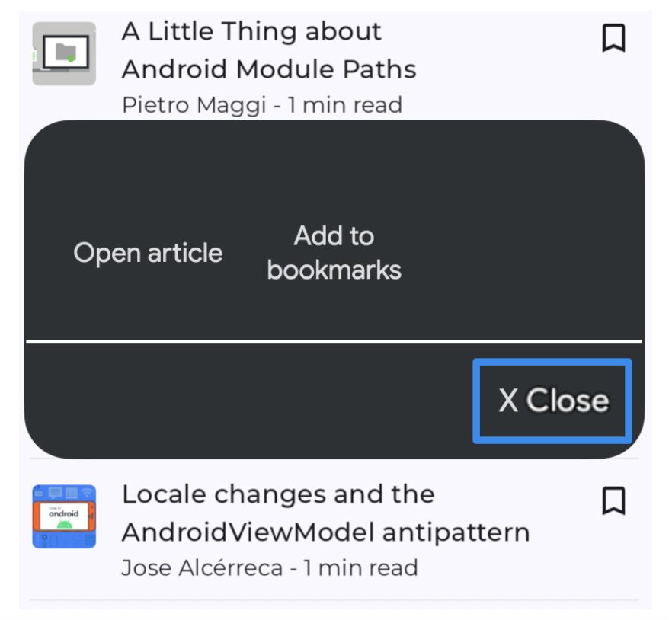Screen dimensions: 672x620
Task: Select the folder graphic in the top article image
Action: point(67,50)
